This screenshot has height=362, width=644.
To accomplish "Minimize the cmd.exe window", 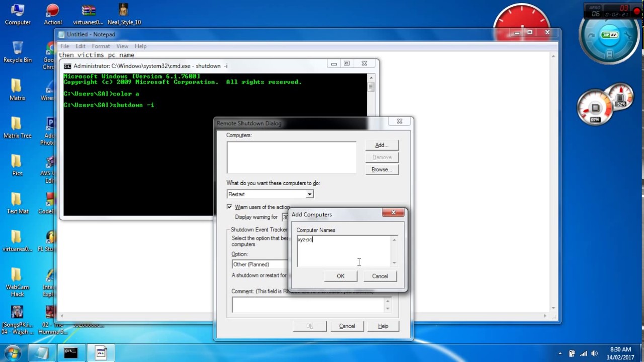I will pos(334,64).
